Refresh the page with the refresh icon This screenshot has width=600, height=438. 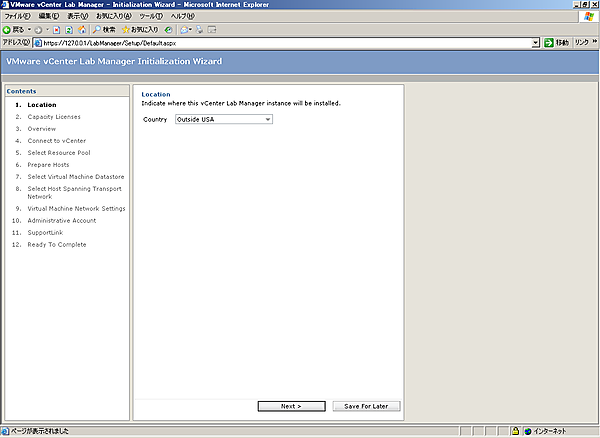pos(69,30)
